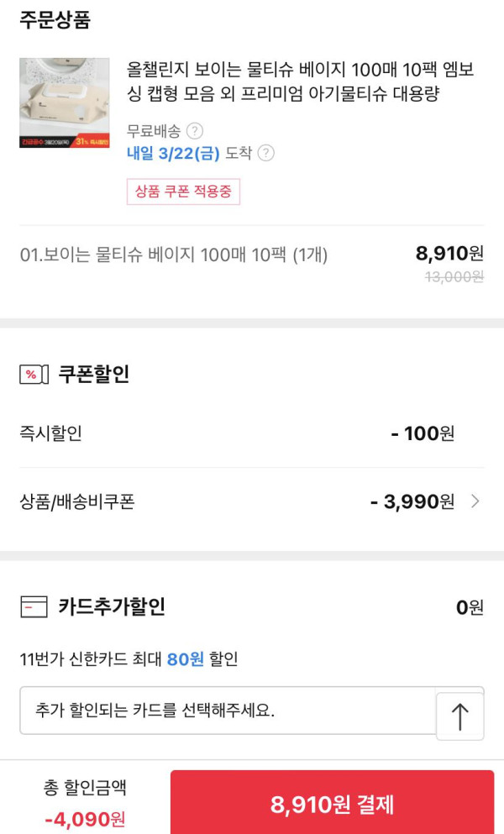Click the 쿠폰할인 section heading
Viewport: 504px width, 834px height.
[x=93, y=375]
